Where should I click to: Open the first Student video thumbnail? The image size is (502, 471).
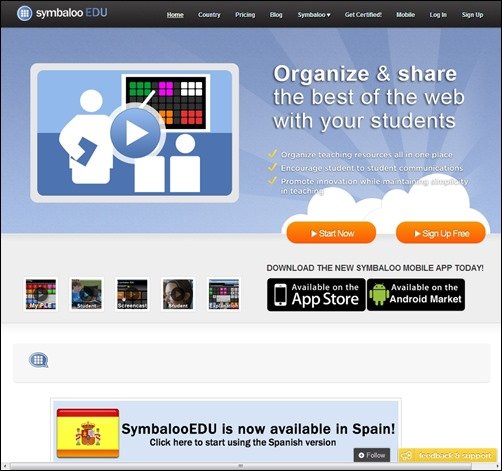87,294
